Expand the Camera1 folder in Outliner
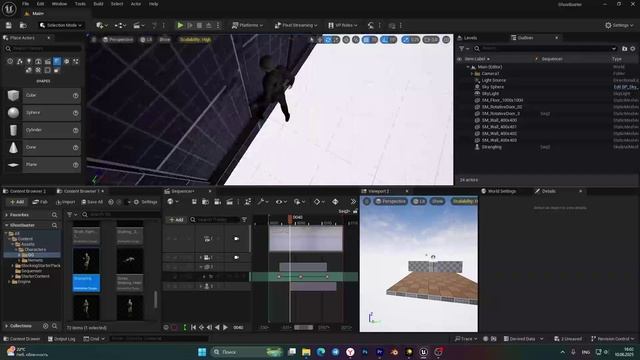Image resolution: width=640 pixels, height=360 pixels. [x=472, y=73]
